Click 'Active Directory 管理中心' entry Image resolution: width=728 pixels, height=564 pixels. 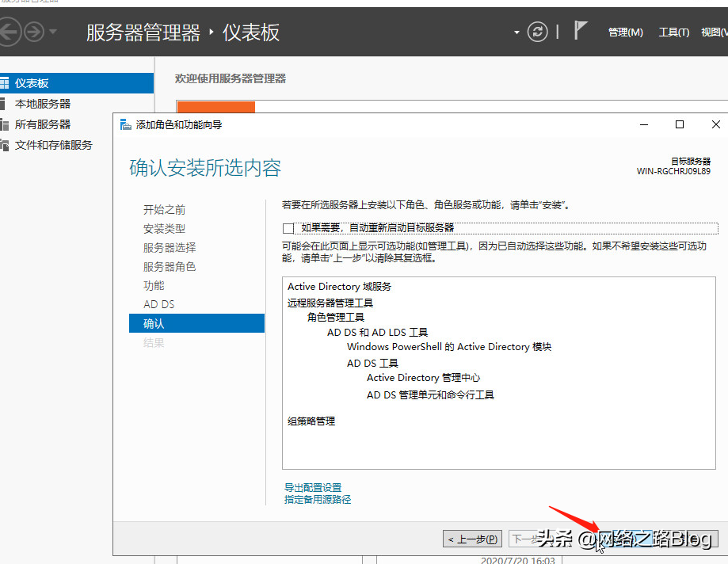coord(424,378)
